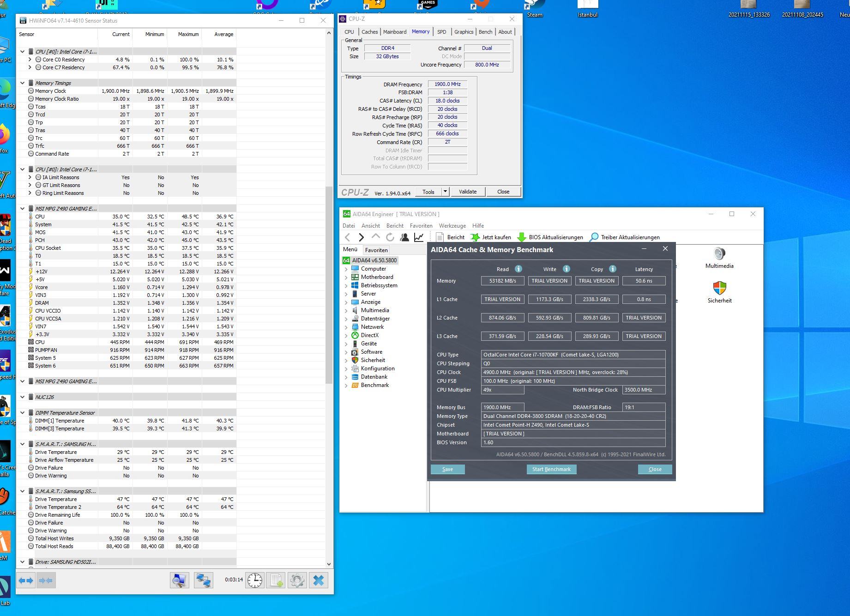Image resolution: width=850 pixels, height=616 pixels.
Task: Expand IA Limit Reasons row
Action: point(30,177)
